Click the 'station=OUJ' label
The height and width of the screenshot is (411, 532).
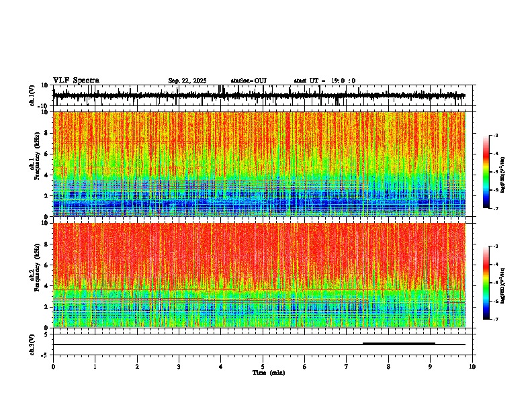pos(249,81)
